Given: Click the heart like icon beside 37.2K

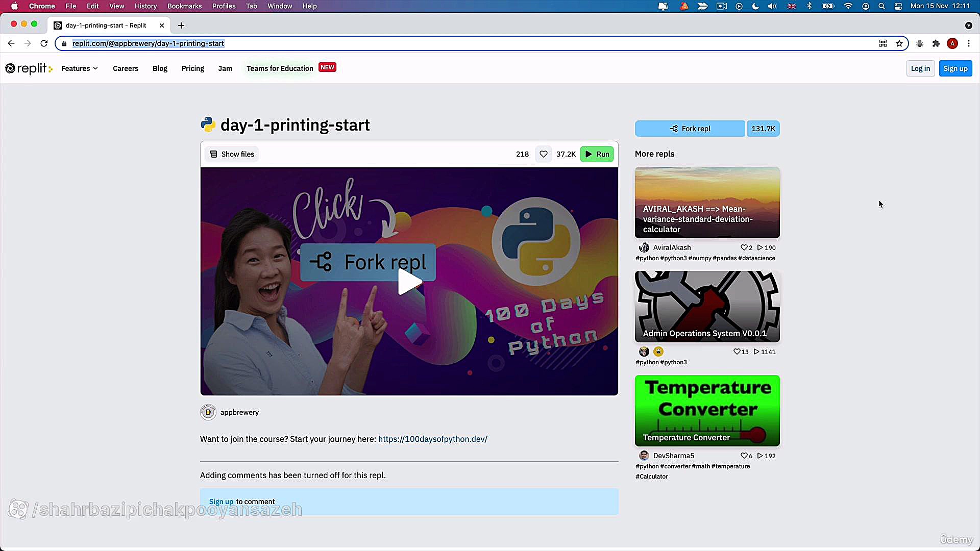Looking at the screenshot, I should tap(544, 154).
